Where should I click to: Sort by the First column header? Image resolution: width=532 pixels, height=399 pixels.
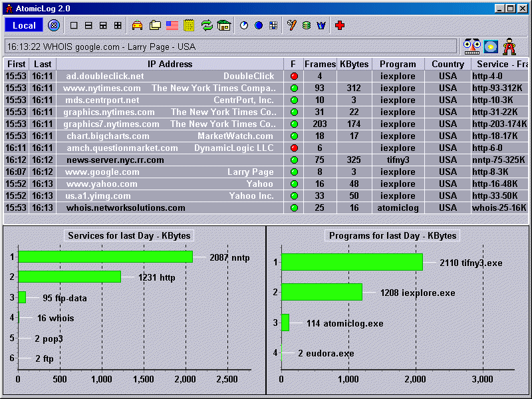point(16,64)
